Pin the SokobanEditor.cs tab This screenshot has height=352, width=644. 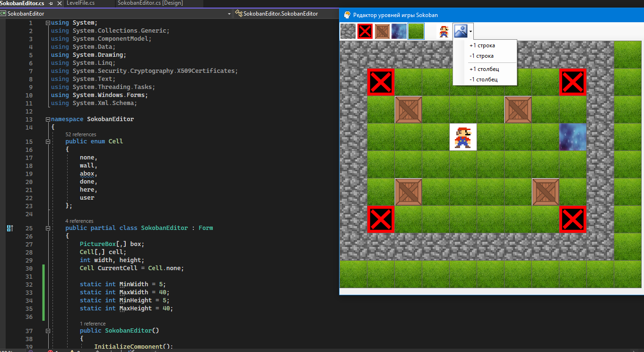(51, 3)
